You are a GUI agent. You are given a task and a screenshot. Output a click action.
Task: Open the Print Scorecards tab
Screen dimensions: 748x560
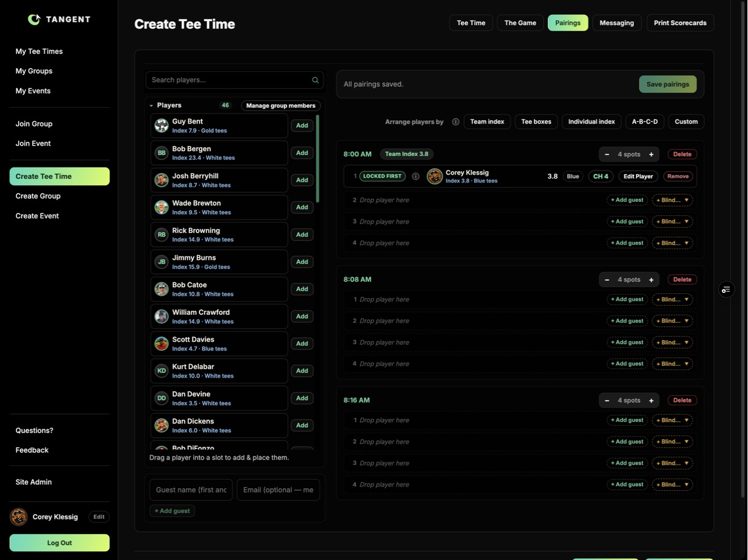(x=680, y=23)
